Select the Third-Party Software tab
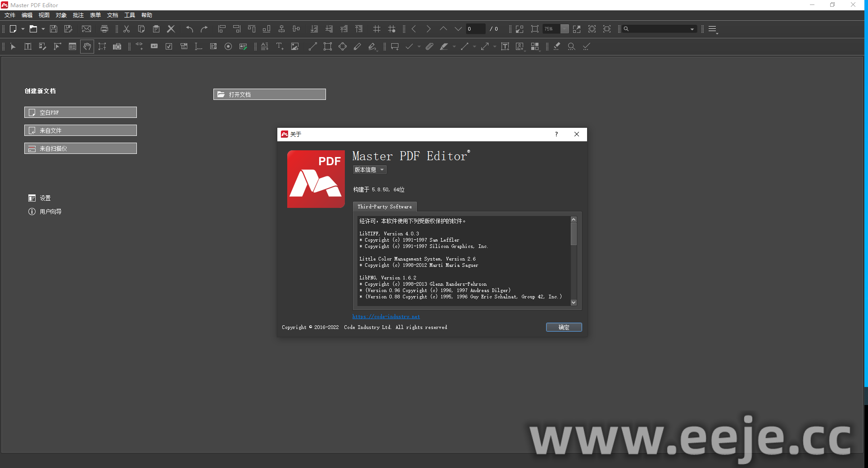The image size is (868, 468). [x=384, y=207]
